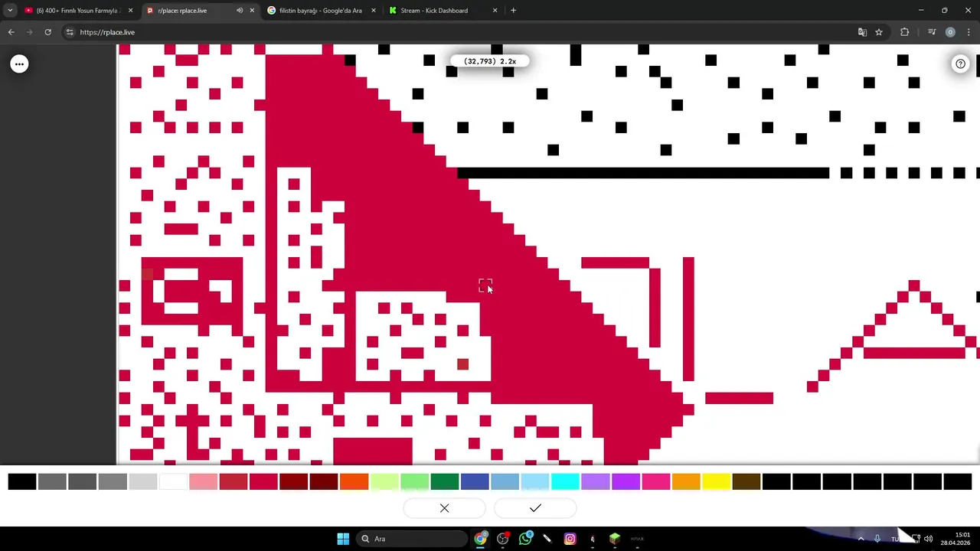
Task: Open the Minecraft grass block taskbar icon
Action: pos(615,539)
